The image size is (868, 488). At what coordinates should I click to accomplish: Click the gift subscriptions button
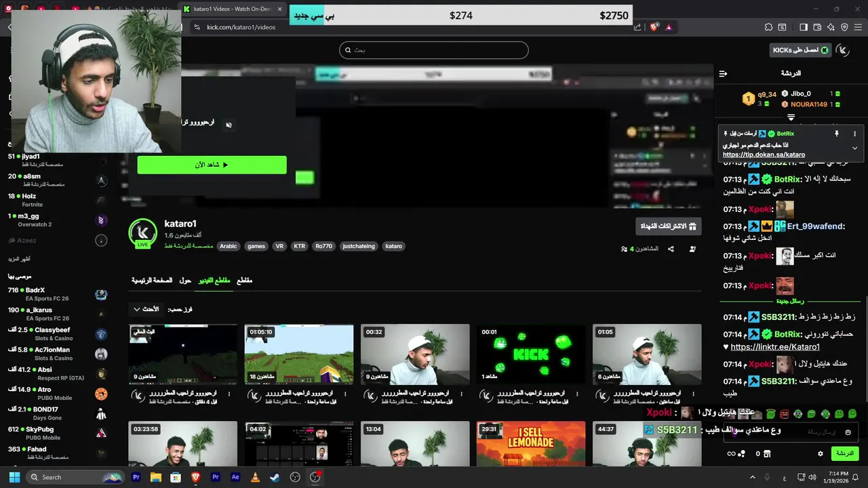669,226
